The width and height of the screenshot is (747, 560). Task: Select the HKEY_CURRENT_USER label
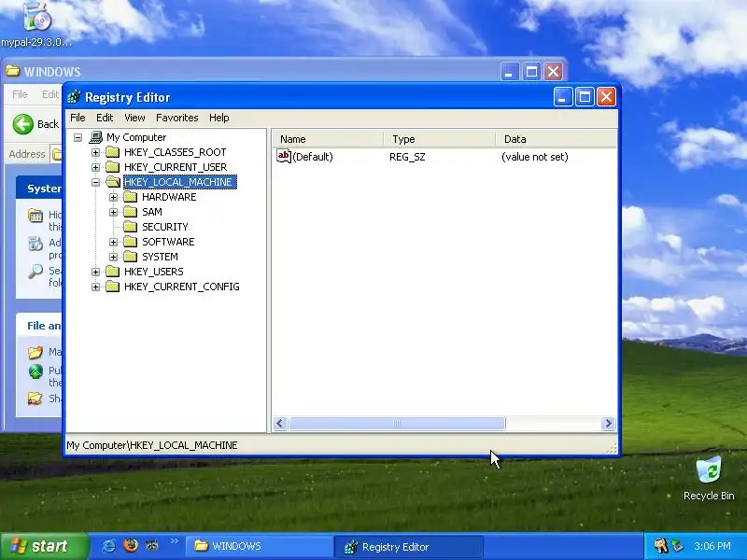pyautogui.click(x=176, y=167)
